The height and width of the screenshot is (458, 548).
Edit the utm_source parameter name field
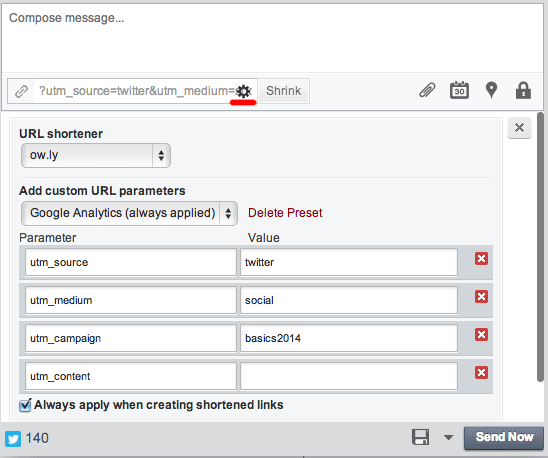pyautogui.click(x=131, y=262)
